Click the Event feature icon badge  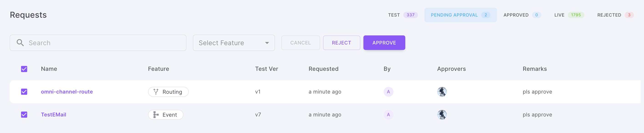tap(165, 115)
